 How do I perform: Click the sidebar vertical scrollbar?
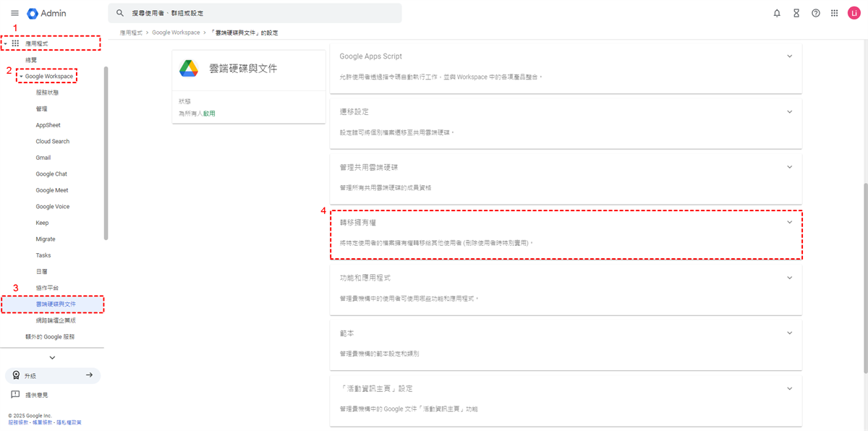click(106, 153)
